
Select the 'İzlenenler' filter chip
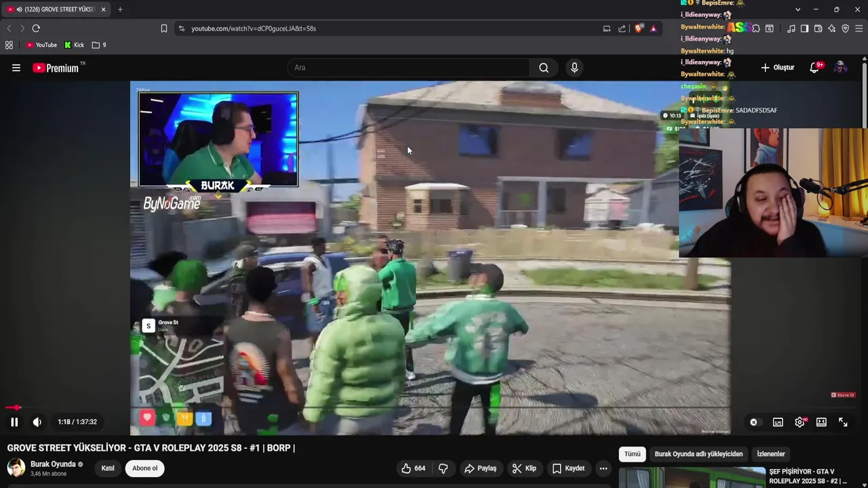click(771, 454)
